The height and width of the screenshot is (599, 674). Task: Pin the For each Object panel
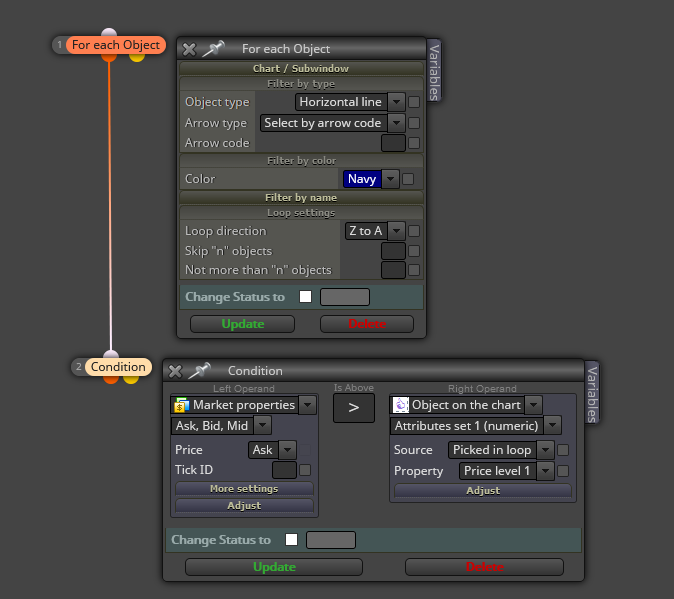(x=214, y=49)
